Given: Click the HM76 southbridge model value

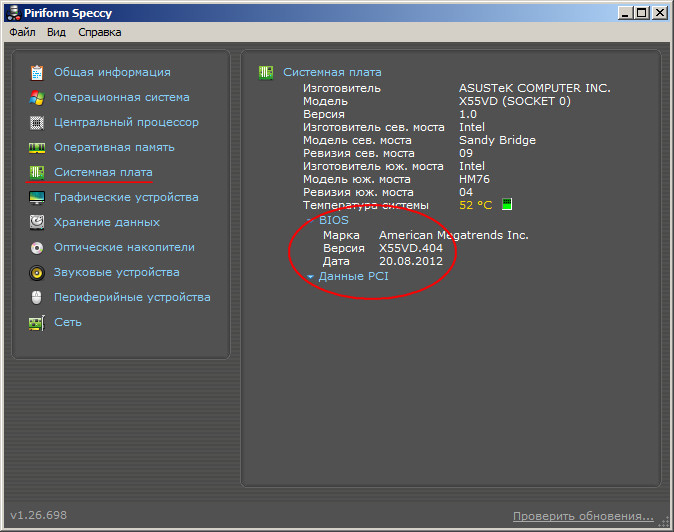Looking at the screenshot, I should [474, 179].
